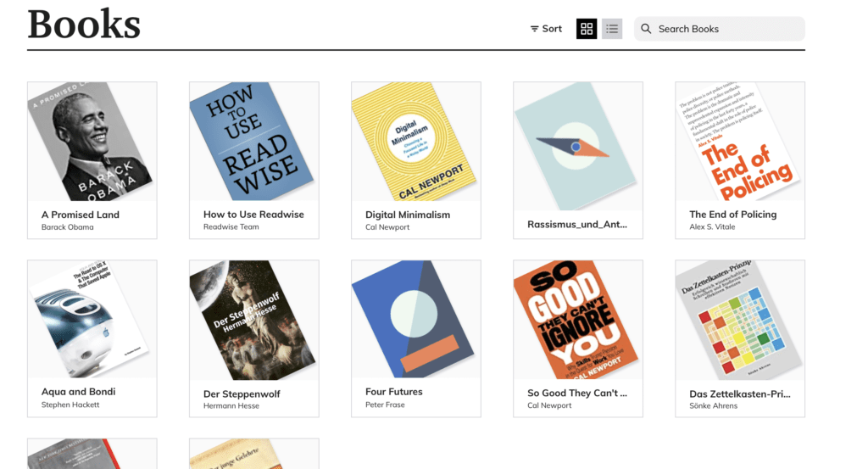Click author name "Sönke Ahrens"
This screenshot has height=469, width=868.
714,406
